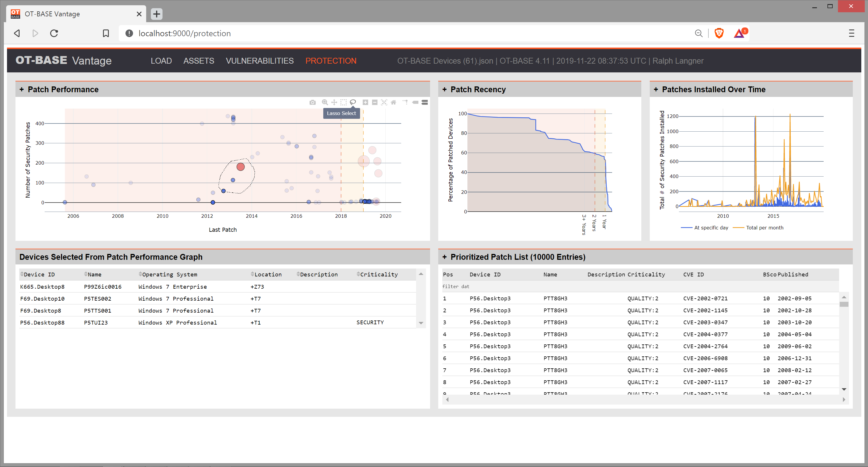Viewport: 868px width, 467px height.
Task: Click CVE-2002-0721 in patch list
Action: pos(705,298)
